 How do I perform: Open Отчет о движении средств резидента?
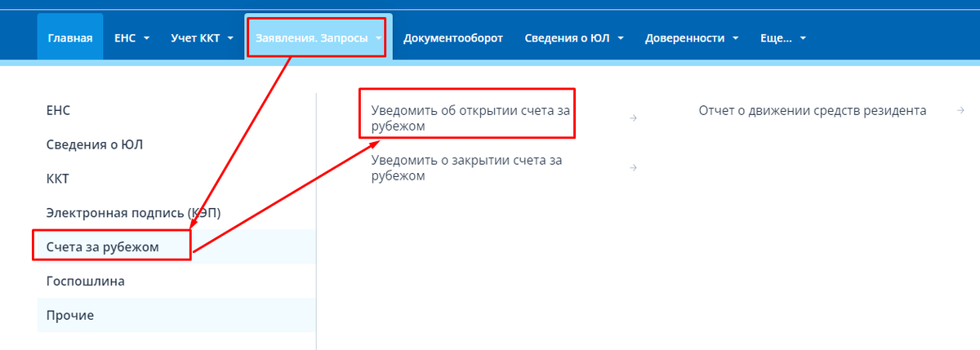(813, 111)
